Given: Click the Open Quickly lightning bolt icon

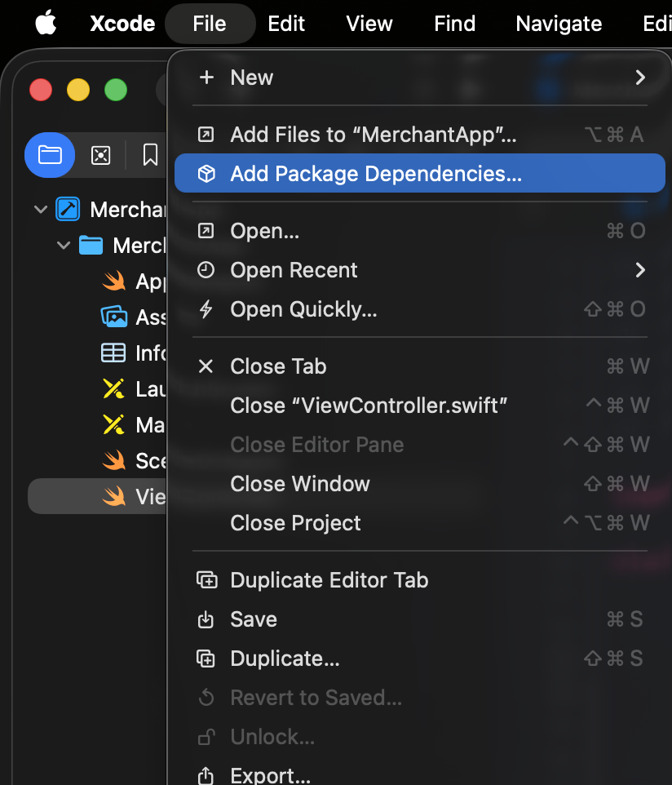Looking at the screenshot, I should [206, 309].
